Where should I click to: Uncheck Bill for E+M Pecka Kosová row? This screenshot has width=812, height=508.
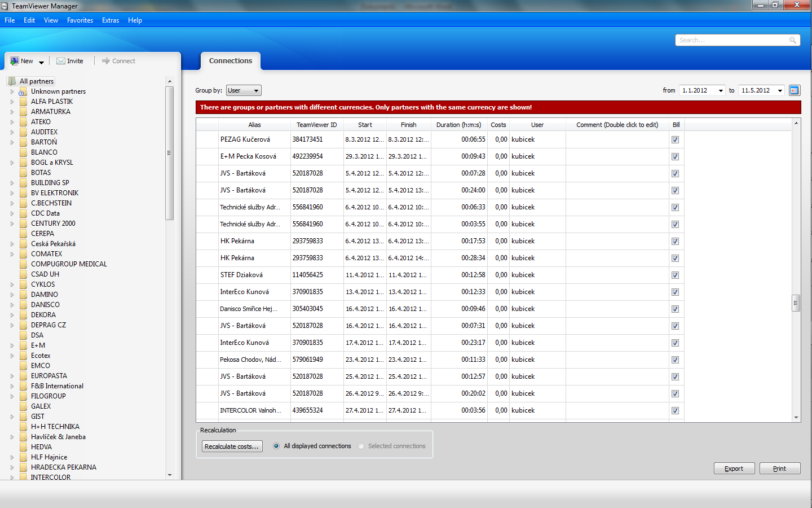[x=675, y=157]
